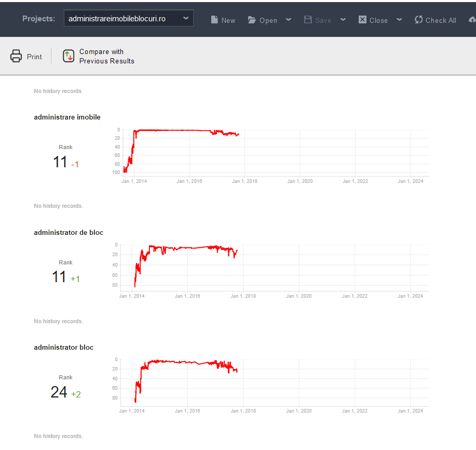Click the cloud icon at top right
This screenshot has width=476, height=450.
coord(472,19)
